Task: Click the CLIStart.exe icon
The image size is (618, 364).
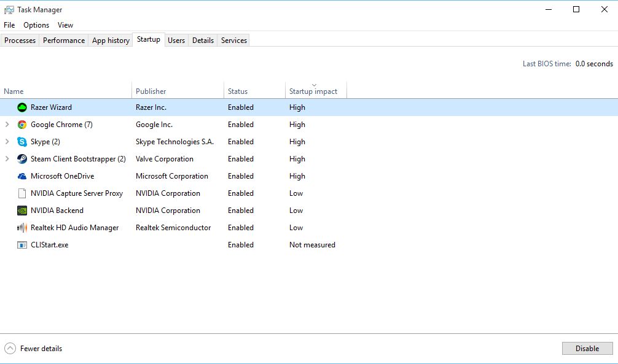Action: [21, 245]
